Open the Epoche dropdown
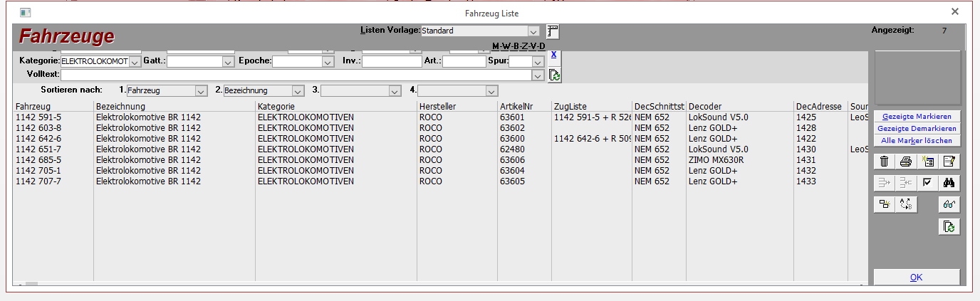The height and width of the screenshot is (301, 980). (328, 62)
